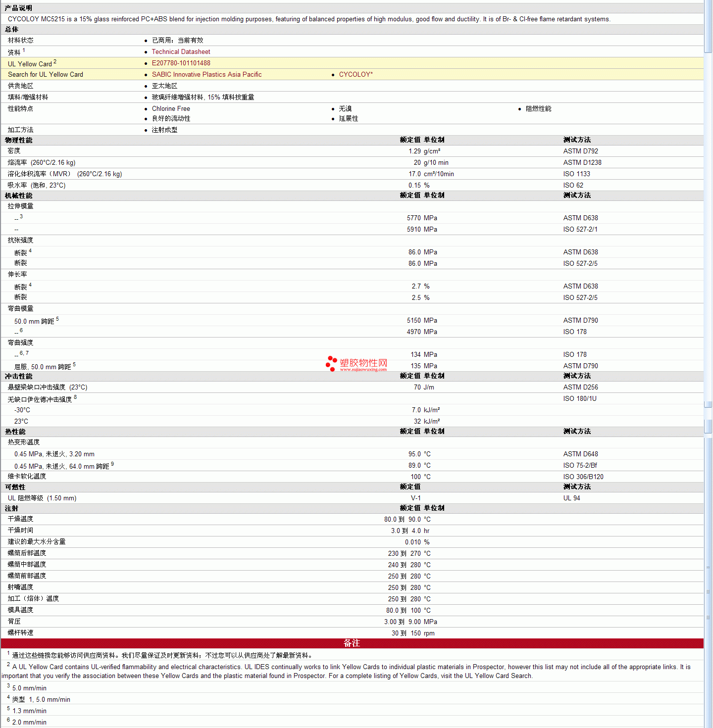Select rear barrel temperature 230 到 270 °C
The image size is (713, 728).
(409, 553)
